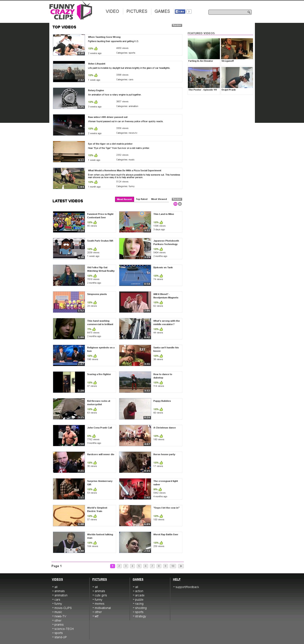The image size is (304, 644).
Task: Open Will it Blend Neodymium Magnets thumbnail
Action: coord(135,302)
